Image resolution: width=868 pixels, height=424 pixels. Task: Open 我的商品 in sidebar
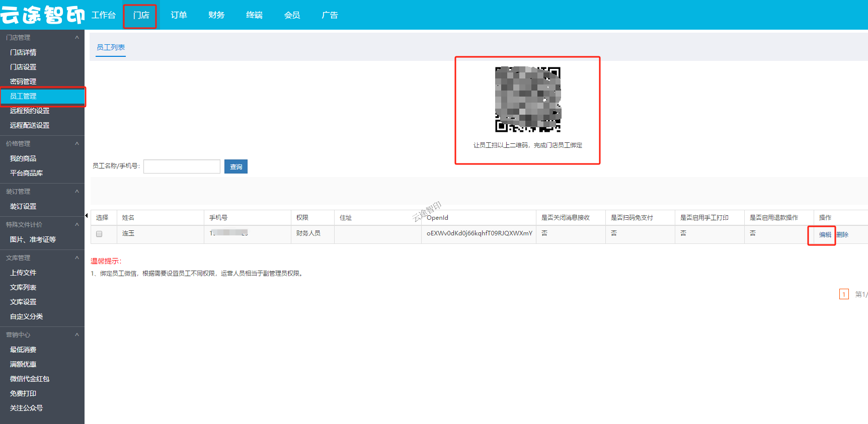click(23, 158)
